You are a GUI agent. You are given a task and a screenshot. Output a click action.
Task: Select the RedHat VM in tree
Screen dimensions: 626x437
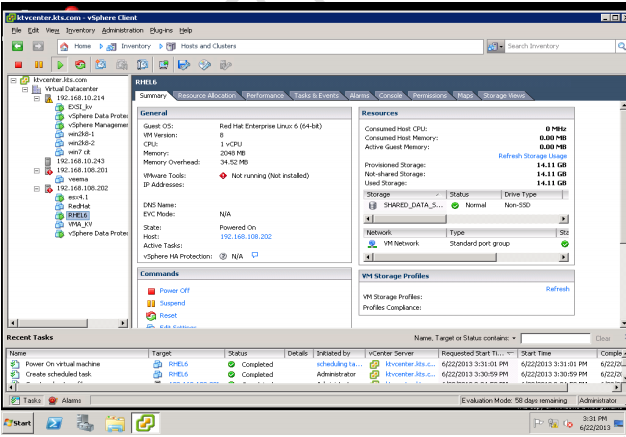(79, 206)
